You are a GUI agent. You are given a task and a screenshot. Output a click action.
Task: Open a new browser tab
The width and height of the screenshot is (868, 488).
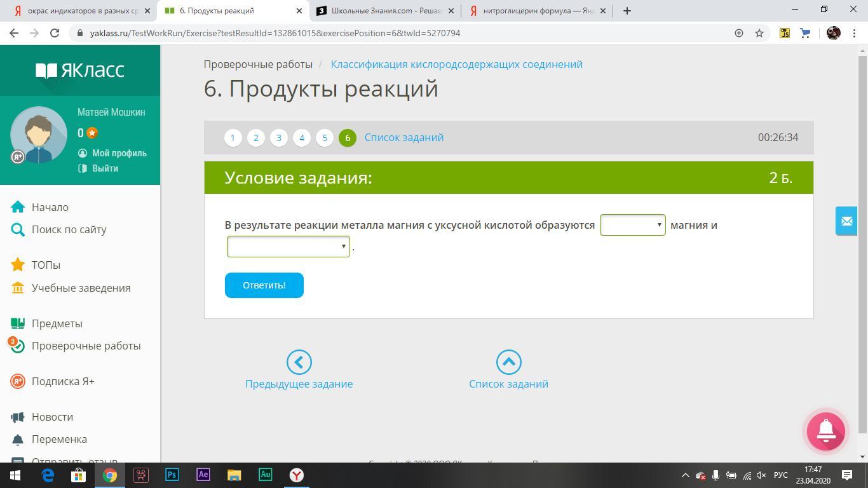tap(627, 11)
